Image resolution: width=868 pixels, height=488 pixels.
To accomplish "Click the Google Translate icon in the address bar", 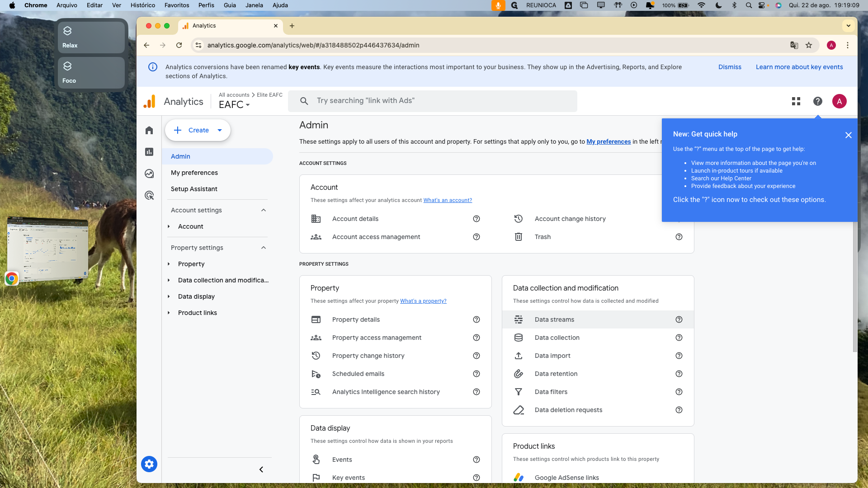I will click(794, 45).
